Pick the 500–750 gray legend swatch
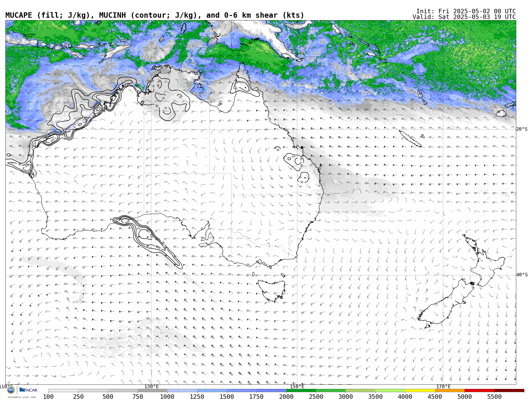 click(123, 391)
